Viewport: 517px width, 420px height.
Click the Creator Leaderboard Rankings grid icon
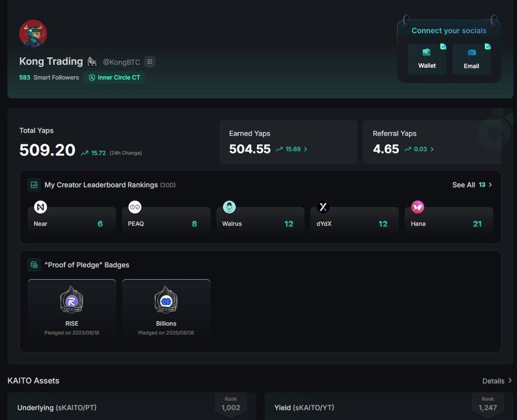pos(34,185)
